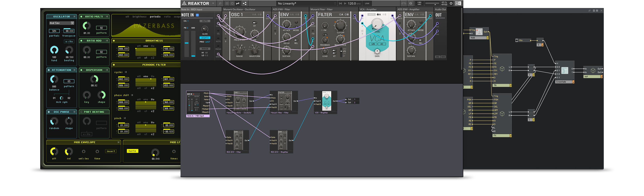Click the 'invert' button in Mod Envelope
This screenshot has height=196, width=644.
pos(111,151)
